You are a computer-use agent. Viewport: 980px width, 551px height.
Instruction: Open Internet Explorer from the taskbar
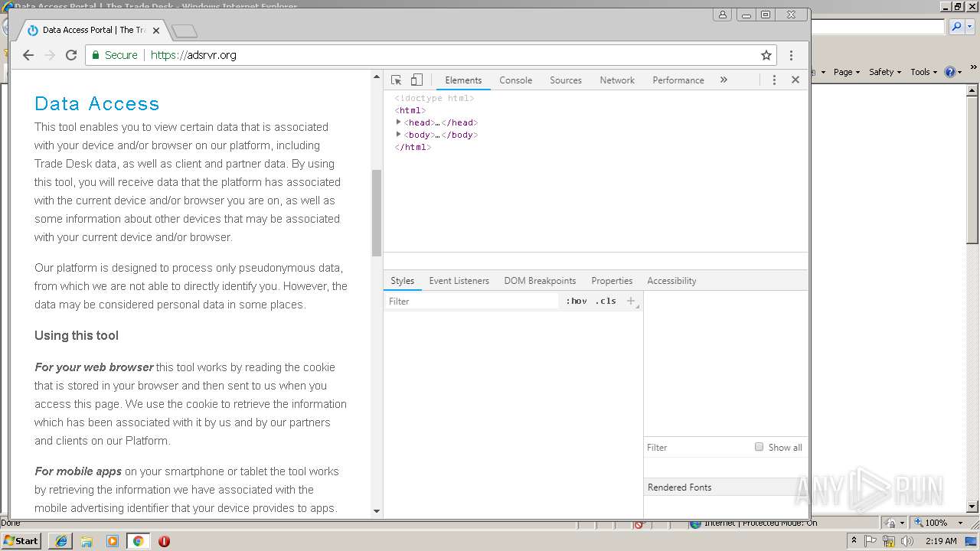[60, 541]
